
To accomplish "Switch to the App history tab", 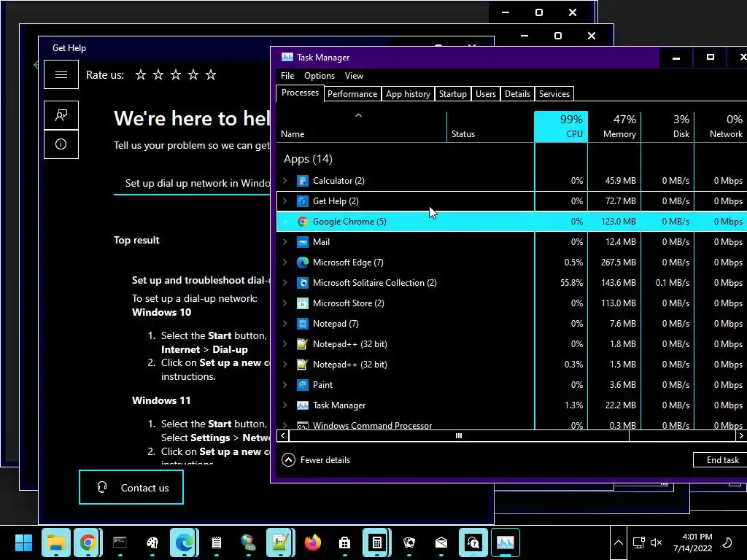I will [x=408, y=94].
